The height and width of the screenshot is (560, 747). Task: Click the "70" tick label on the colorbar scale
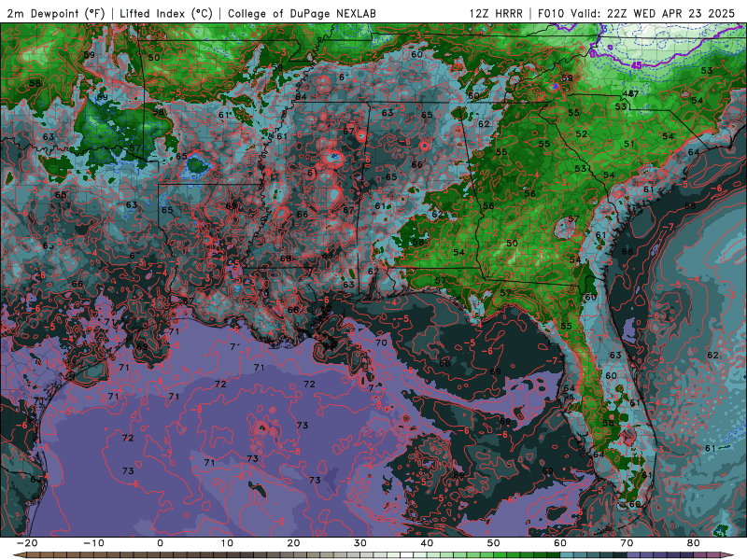click(627, 543)
